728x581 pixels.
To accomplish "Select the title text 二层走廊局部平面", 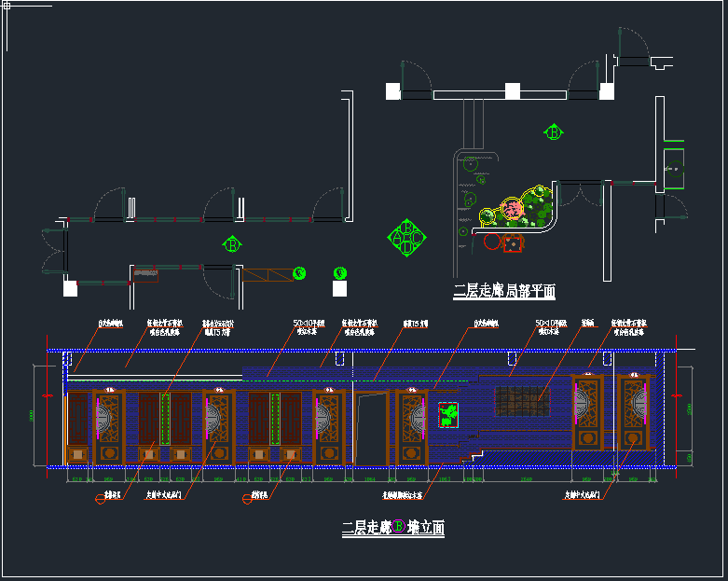I will click(x=504, y=292).
